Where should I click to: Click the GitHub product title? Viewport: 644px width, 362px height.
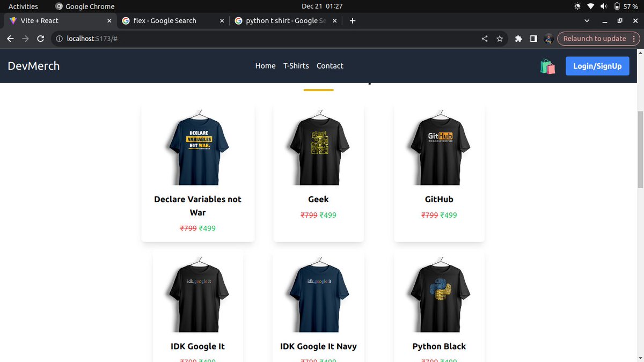(x=439, y=200)
